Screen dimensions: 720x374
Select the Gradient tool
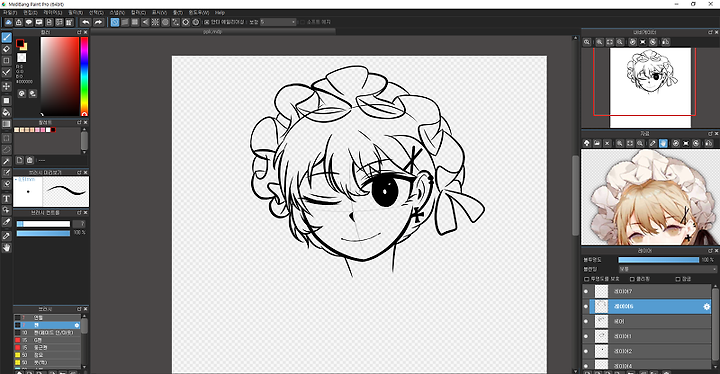[x=6, y=124]
